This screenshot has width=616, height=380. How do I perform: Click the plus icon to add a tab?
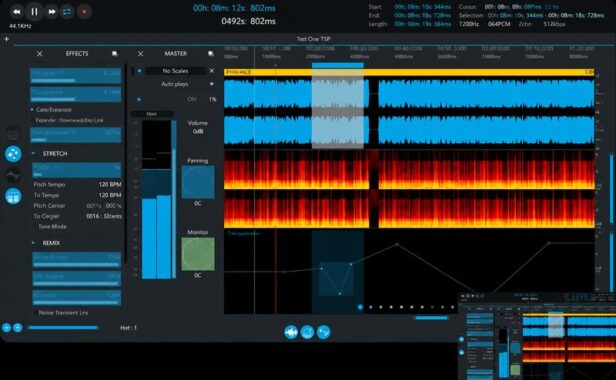pyautogui.click(x=6, y=39)
